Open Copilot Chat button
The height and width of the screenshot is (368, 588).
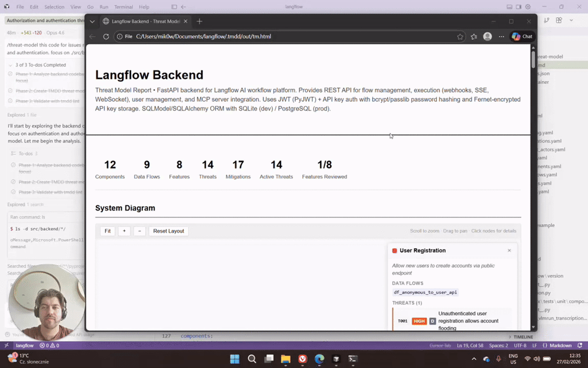pyautogui.click(x=523, y=36)
